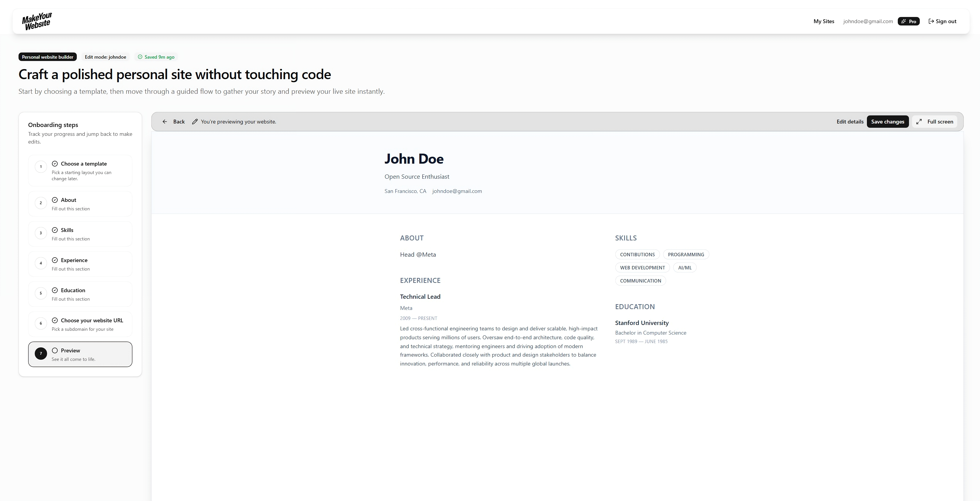Select My Sites in the header
The height and width of the screenshot is (501, 980).
tap(824, 21)
